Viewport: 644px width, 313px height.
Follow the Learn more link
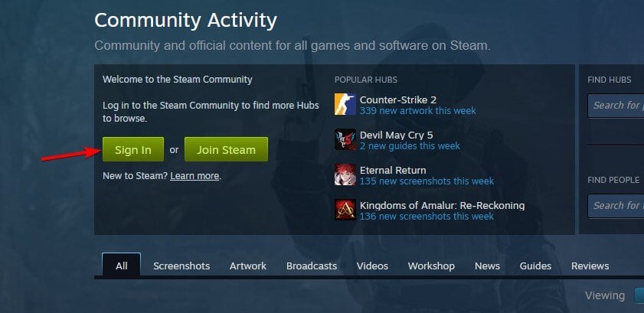click(x=195, y=176)
